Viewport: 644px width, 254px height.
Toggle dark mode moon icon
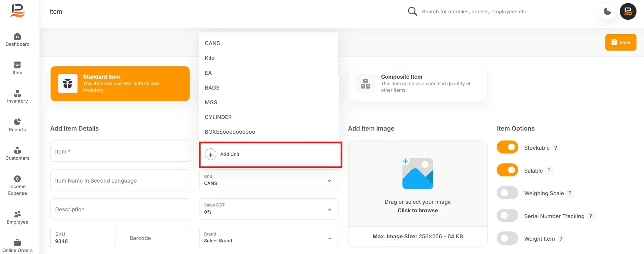point(607,11)
